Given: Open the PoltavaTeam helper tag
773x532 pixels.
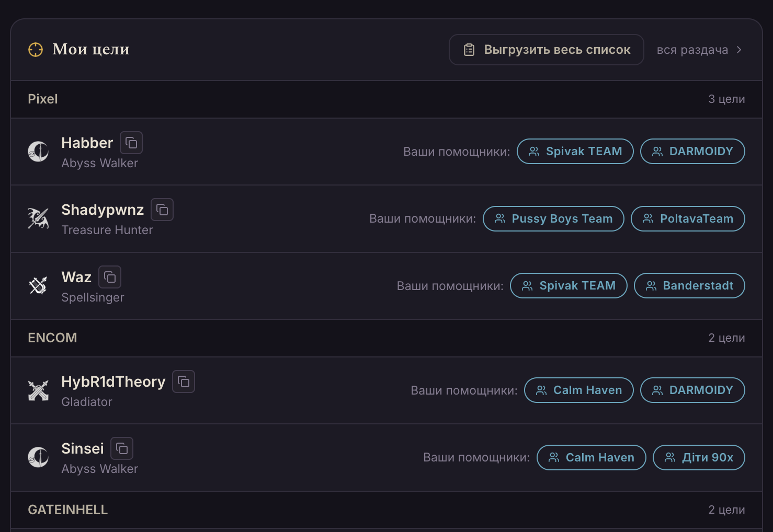Looking at the screenshot, I should pos(688,218).
